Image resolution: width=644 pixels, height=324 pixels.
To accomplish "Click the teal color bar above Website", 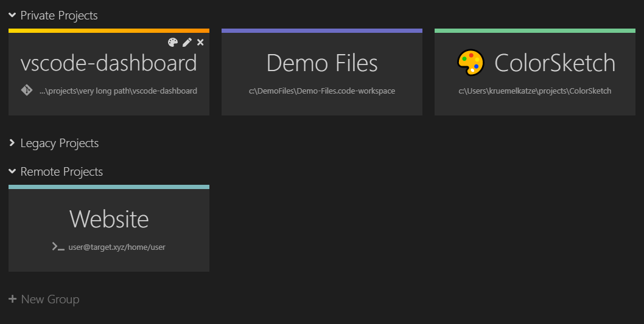I will pyautogui.click(x=109, y=187).
